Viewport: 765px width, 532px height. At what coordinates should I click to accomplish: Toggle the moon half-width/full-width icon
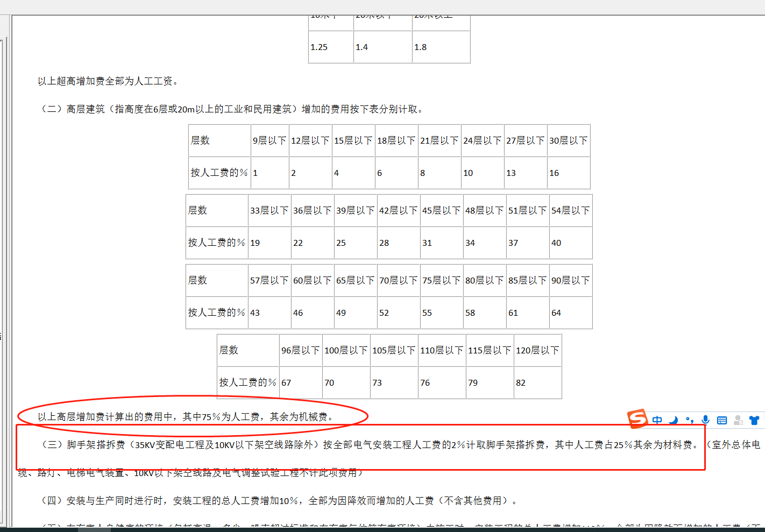[674, 420]
